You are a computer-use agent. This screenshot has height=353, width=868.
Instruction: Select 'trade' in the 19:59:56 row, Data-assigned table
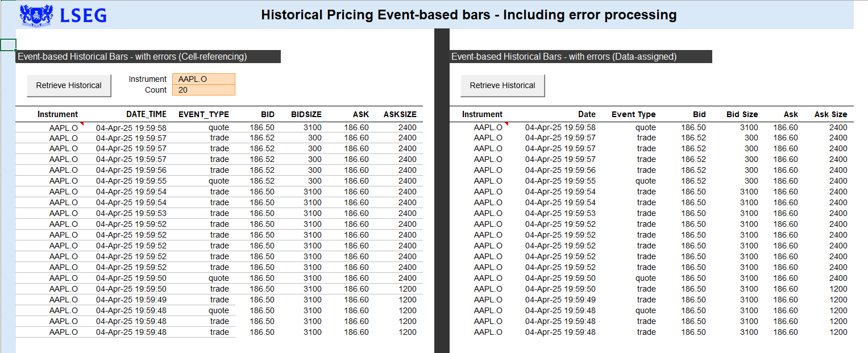[646, 170]
